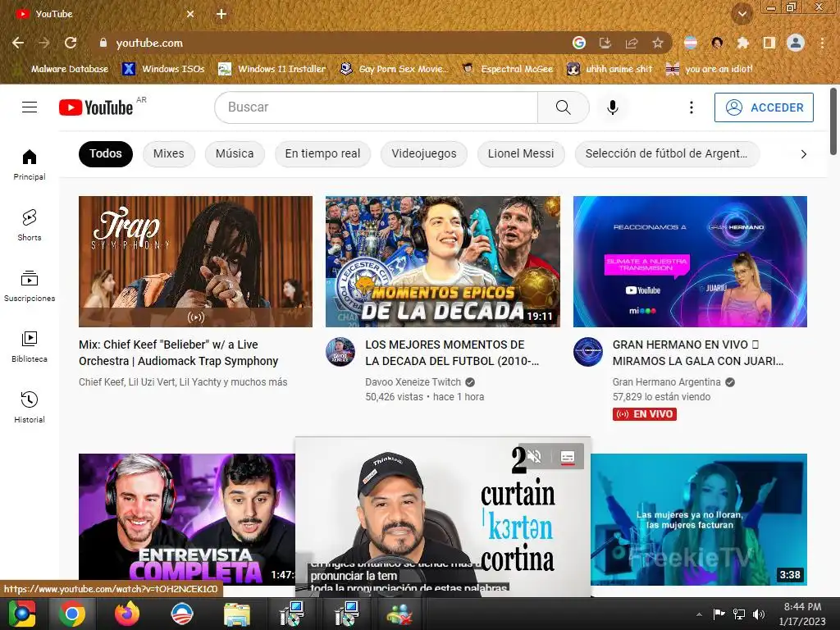Open uhhh anime shit bookmark
Viewport: 840px width, 630px height.
click(x=610, y=69)
